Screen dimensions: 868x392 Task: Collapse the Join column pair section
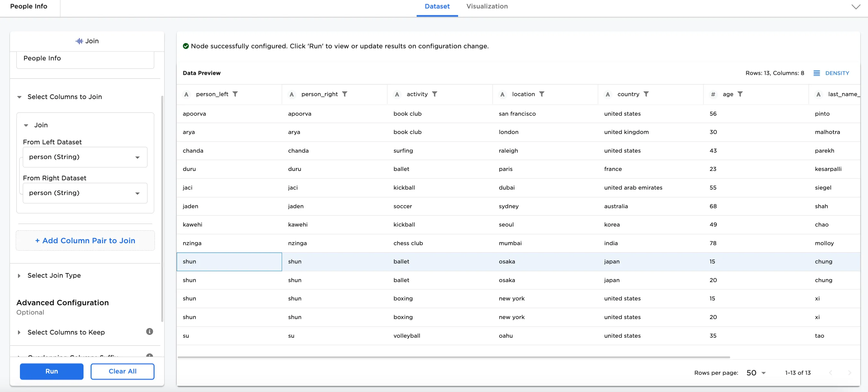coord(27,125)
